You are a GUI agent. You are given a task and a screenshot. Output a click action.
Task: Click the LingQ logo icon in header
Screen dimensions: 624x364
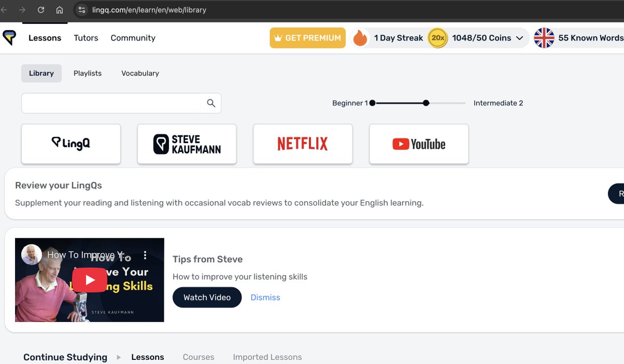9,38
